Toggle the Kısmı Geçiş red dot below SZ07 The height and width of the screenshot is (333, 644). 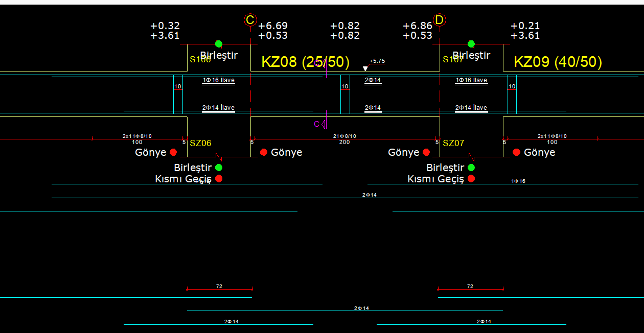pos(471,178)
